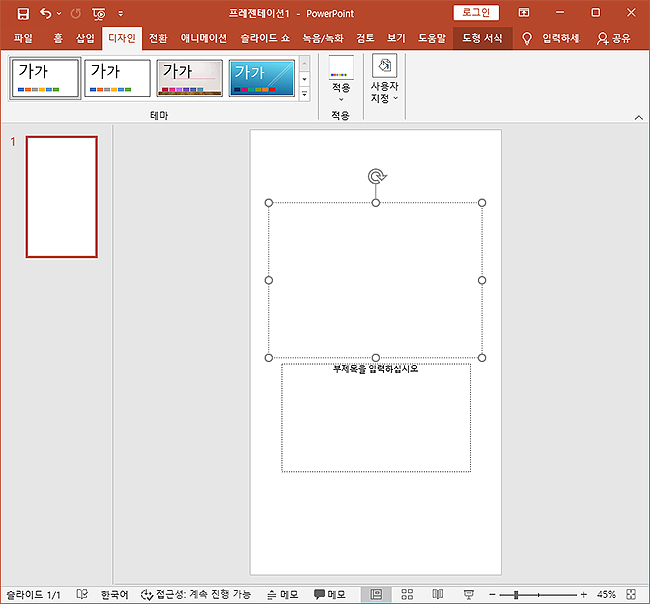The width and height of the screenshot is (650, 604).
Task: Switch to Normal view icon
Action: point(376,595)
